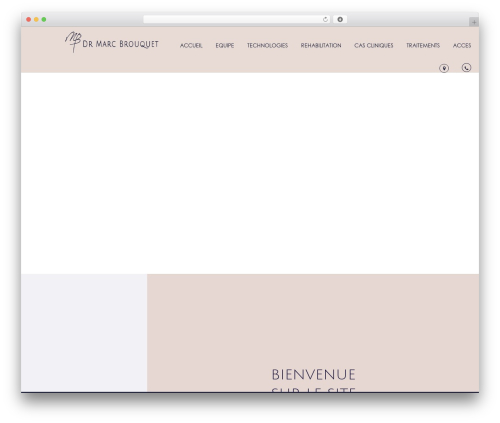This screenshot has width=500, height=423.
Task: Select Rehabilitation in the navigation
Action: click(321, 45)
